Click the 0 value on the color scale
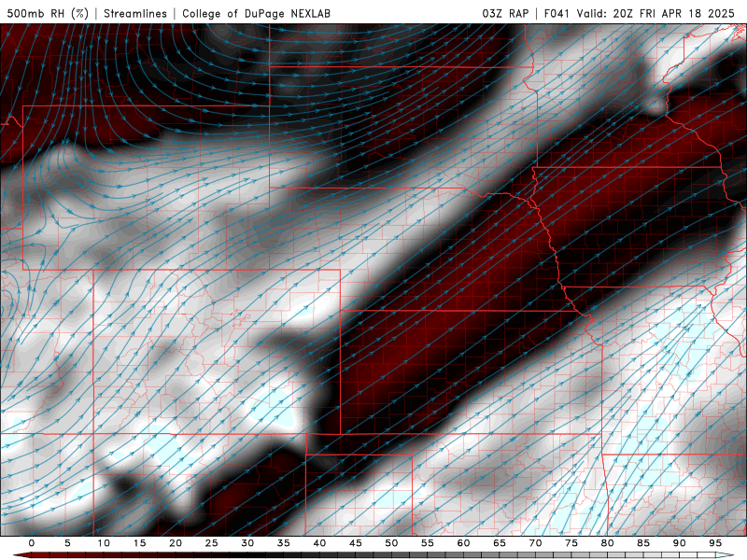747x560 pixels. [32, 543]
